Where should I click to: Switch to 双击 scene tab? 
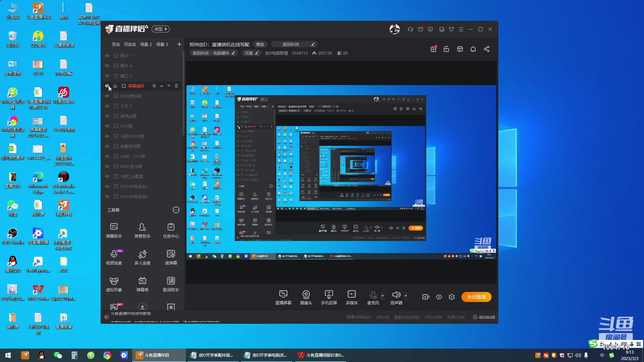(x=116, y=44)
